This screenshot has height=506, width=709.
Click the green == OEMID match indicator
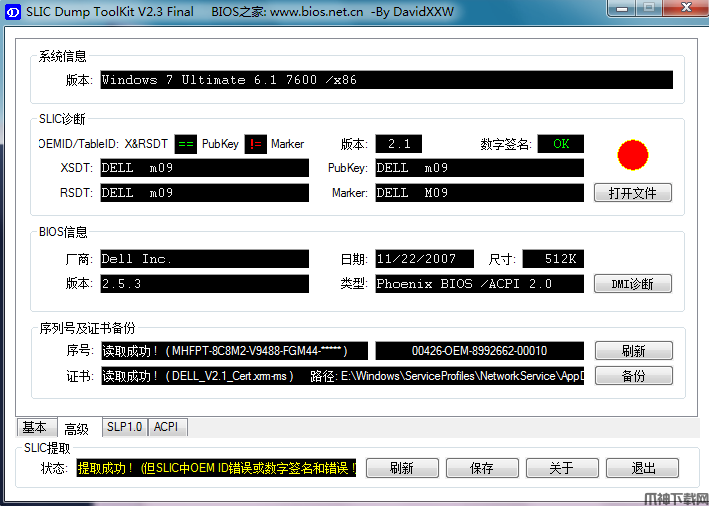[185, 144]
